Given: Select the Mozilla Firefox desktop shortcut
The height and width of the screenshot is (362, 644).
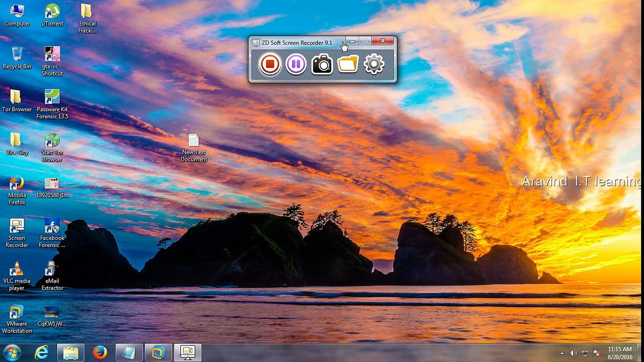Looking at the screenshot, I should (17, 191).
